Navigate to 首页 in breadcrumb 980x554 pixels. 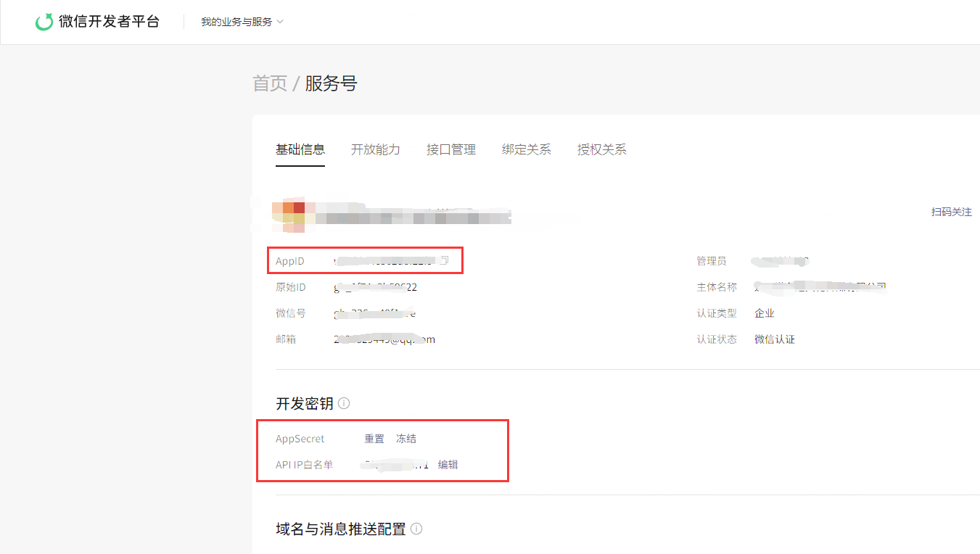coord(270,83)
